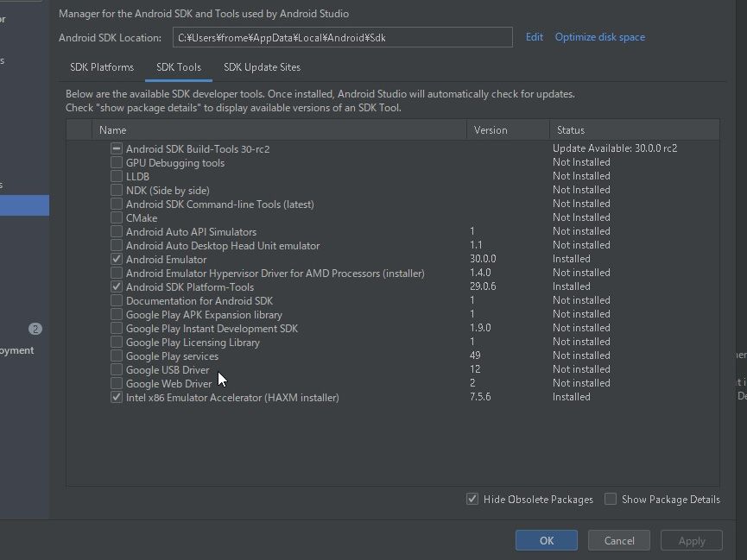
Task: Sort packages by the Status column header
Action: point(632,130)
